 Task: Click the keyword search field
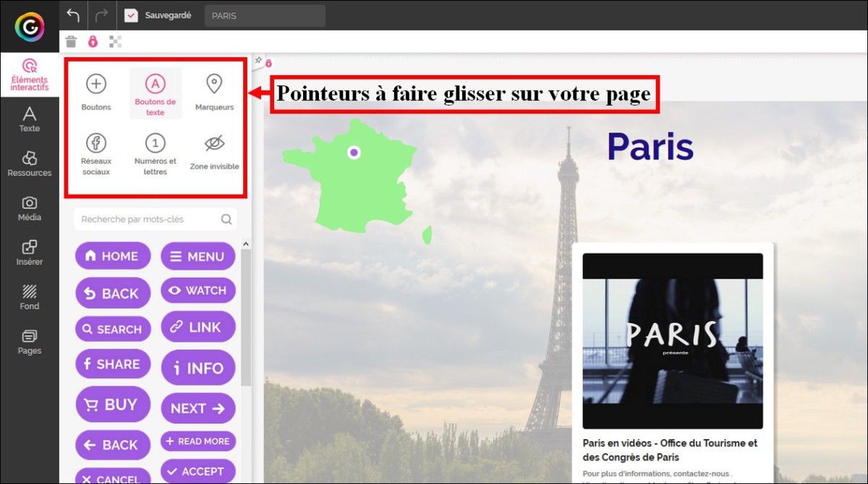148,219
